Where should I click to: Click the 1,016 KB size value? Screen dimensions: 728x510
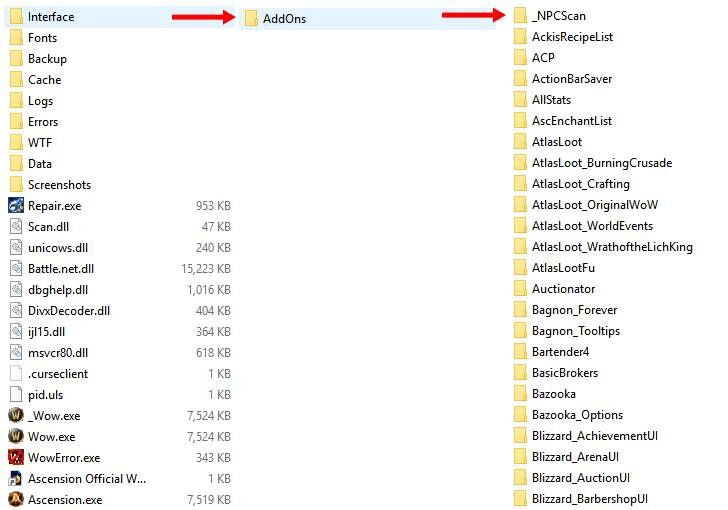point(209,289)
